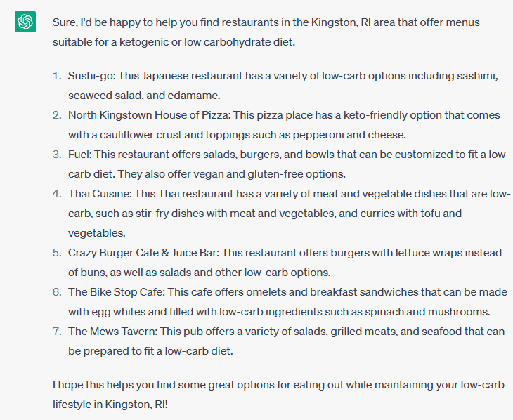The width and height of the screenshot is (513, 420).
Task: Click 'The Bike Stop Cafe' list item
Action: pos(287,301)
